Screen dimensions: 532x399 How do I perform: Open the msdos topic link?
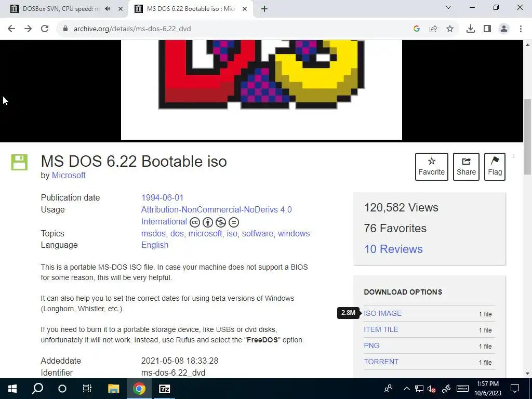pyautogui.click(x=153, y=233)
